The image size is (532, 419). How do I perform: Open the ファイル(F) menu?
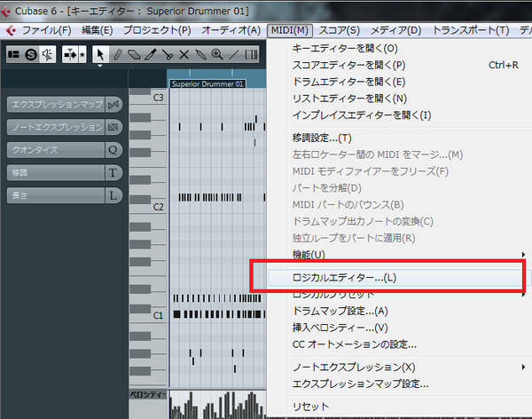pyautogui.click(x=46, y=30)
